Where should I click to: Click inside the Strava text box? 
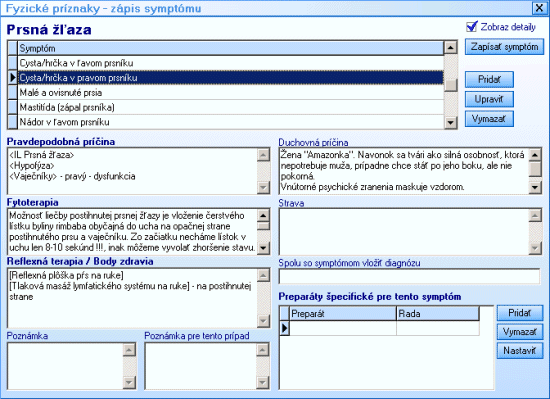(404, 232)
